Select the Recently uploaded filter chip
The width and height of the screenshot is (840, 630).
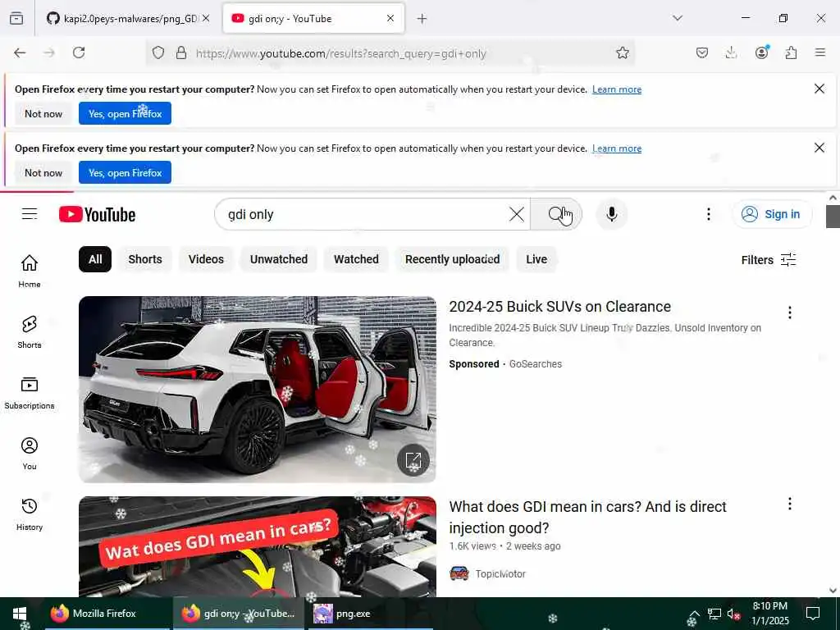click(452, 259)
